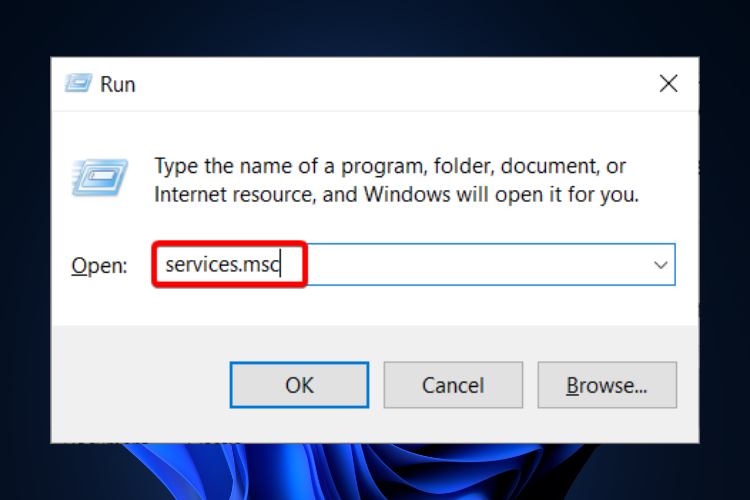The height and width of the screenshot is (500, 750).
Task: Expand the Open history dropdown arrow
Action: click(x=660, y=266)
